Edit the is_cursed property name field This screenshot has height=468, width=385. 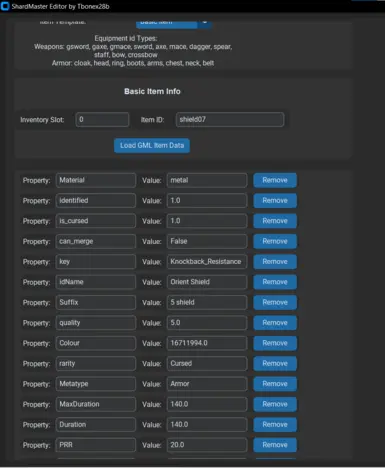96,221
